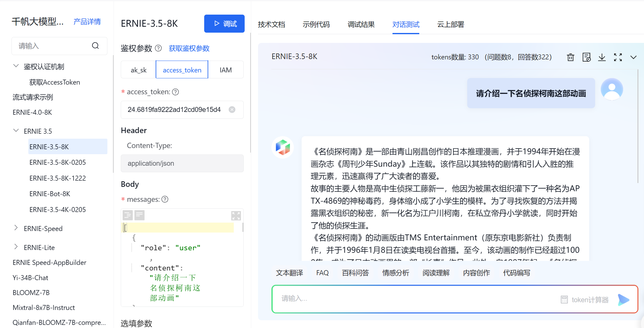The image size is (644, 328).
Task: Click the Content-Type application/json field
Action: point(182,163)
